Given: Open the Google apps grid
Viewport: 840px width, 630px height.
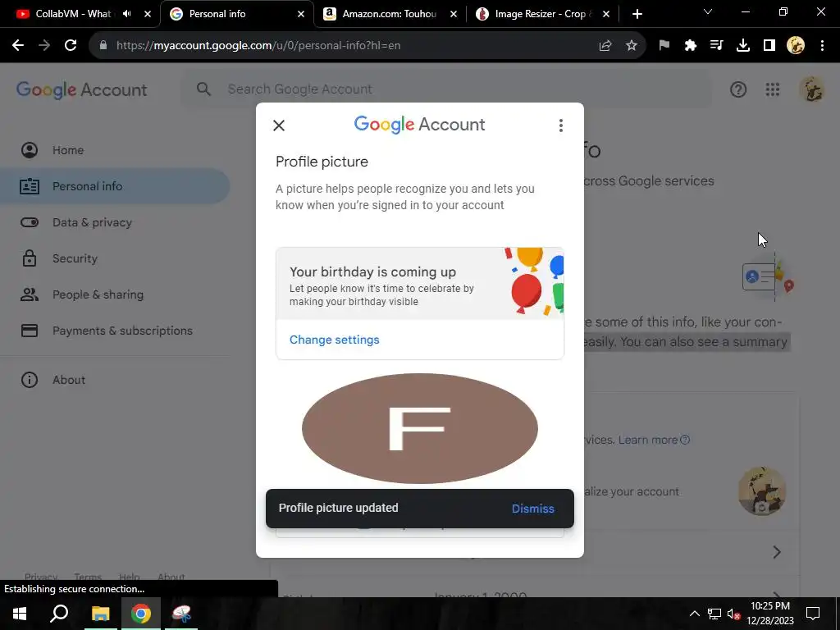Looking at the screenshot, I should [x=773, y=89].
